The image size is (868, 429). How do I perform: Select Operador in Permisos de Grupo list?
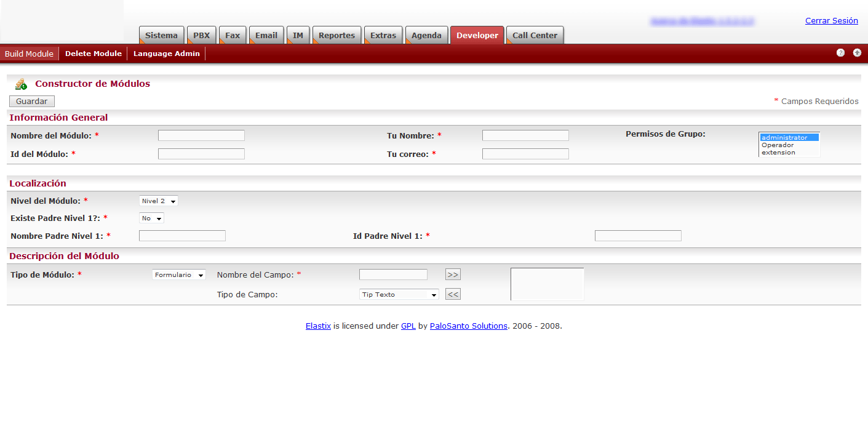pos(778,145)
